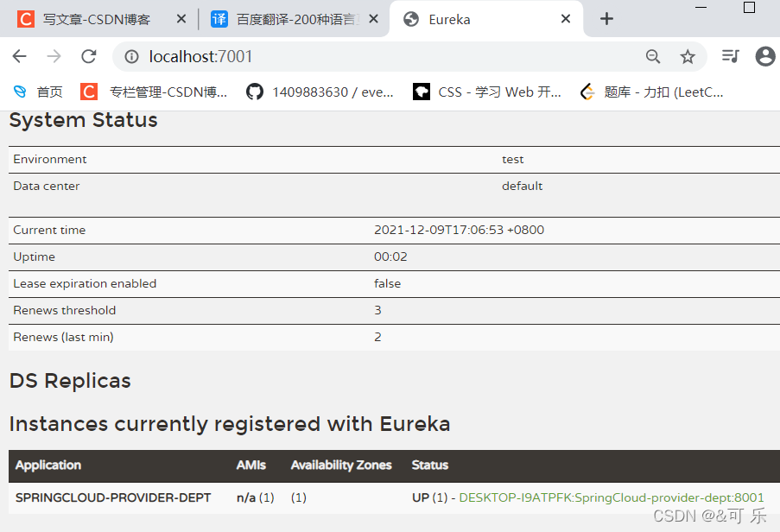Open a new tab with the plus button
780x532 pixels.
pos(606,19)
